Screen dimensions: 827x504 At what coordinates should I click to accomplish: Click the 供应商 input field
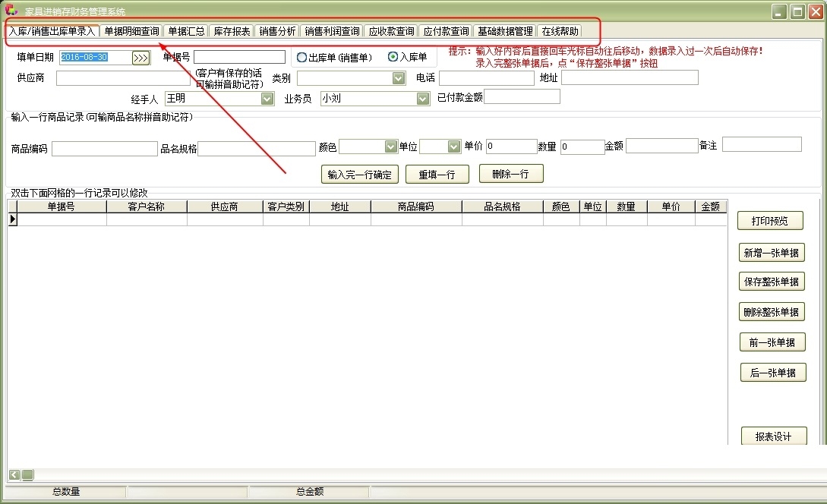123,78
